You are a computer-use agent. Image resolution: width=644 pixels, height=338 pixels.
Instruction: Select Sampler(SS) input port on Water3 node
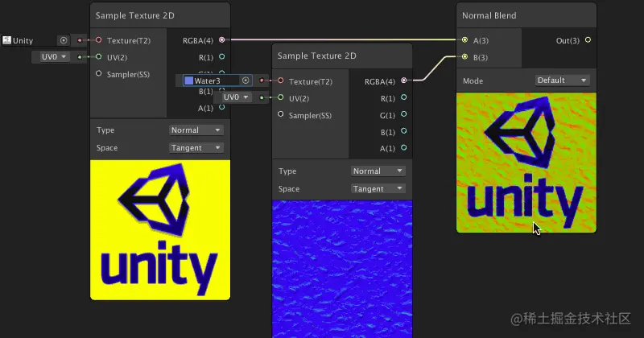(280, 114)
